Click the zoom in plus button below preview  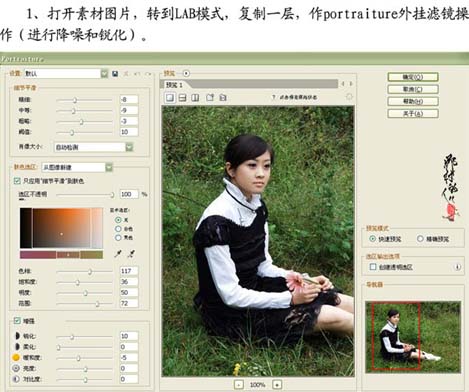tap(277, 384)
